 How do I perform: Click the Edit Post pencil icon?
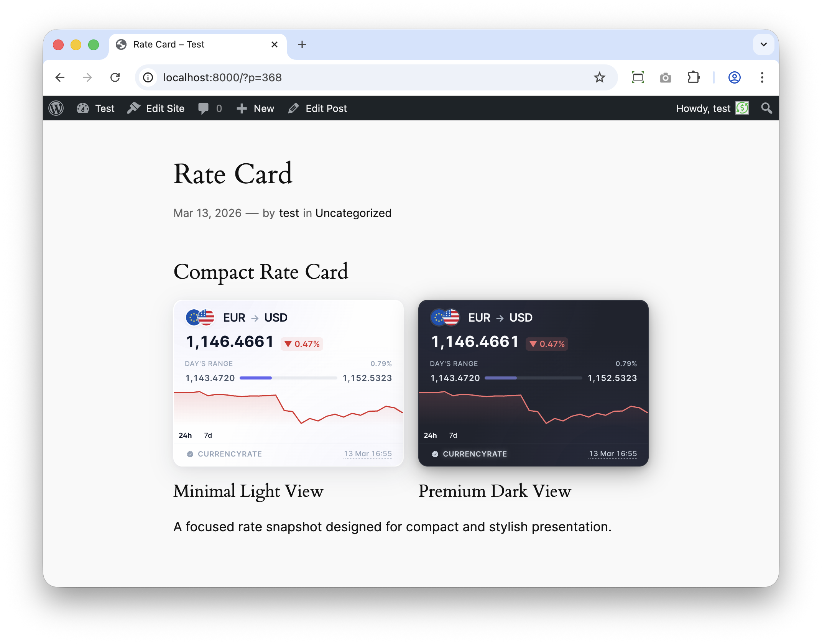point(294,108)
